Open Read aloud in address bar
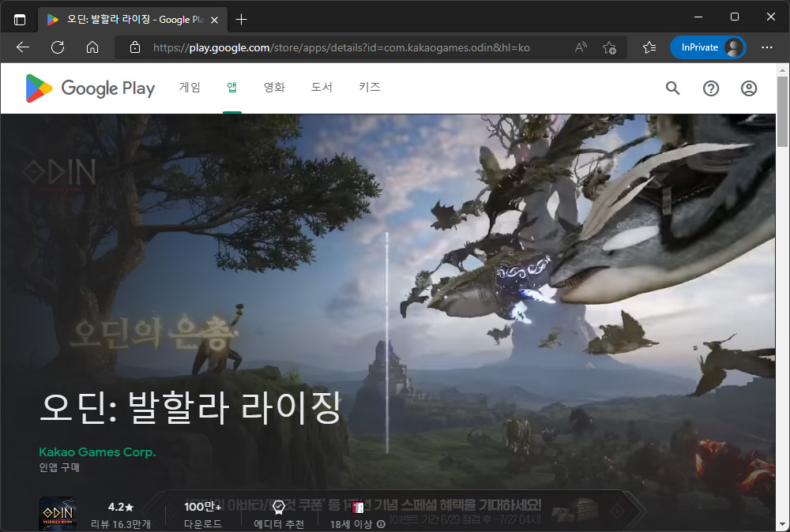This screenshot has height=532, width=790. click(x=581, y=47)
